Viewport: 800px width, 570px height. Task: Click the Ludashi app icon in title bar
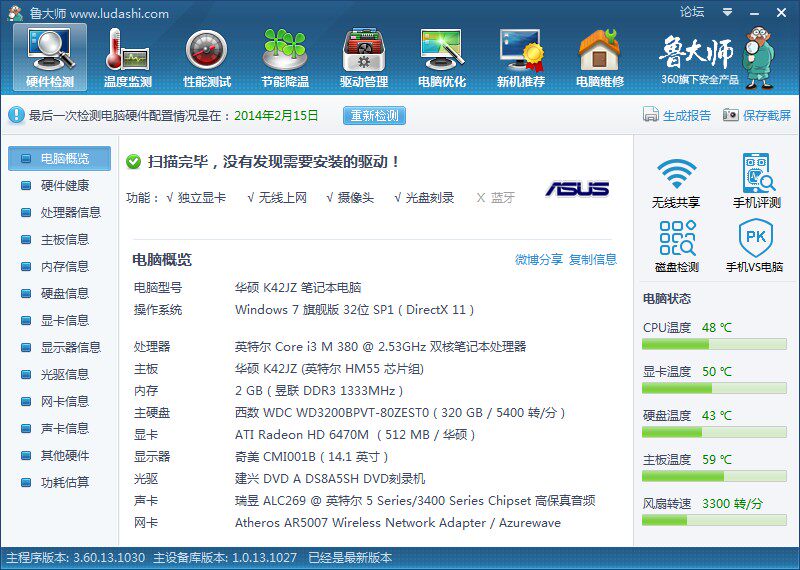(16, 13)
